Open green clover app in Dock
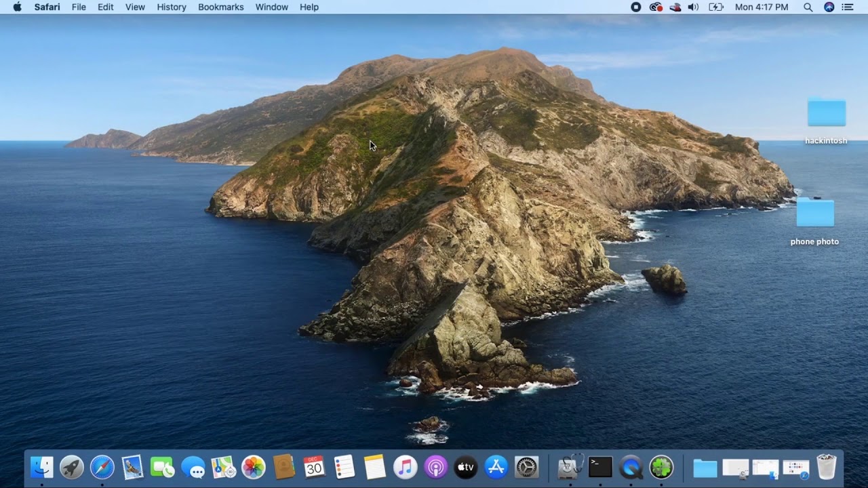This screenshot has width=868, height=488. [x=661, y=467]
